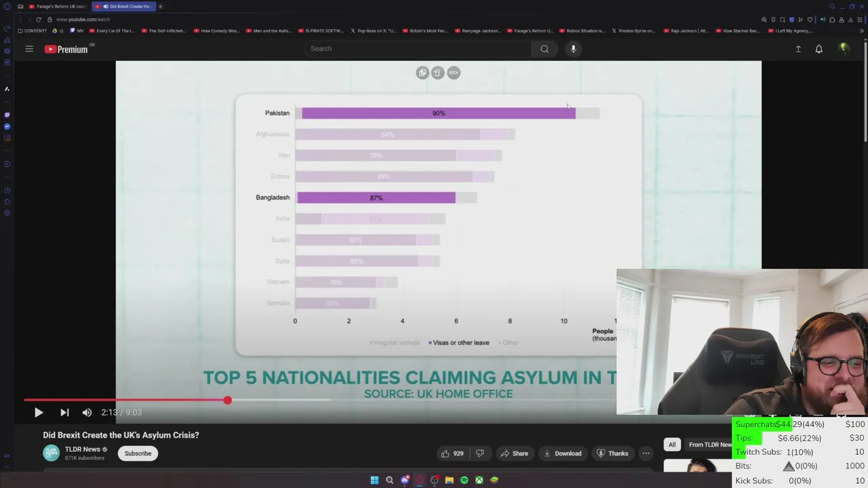Viewport: 868px width, 488px height.
Task: Open Rampage Jackson bookmark
Action: [477, 30]
